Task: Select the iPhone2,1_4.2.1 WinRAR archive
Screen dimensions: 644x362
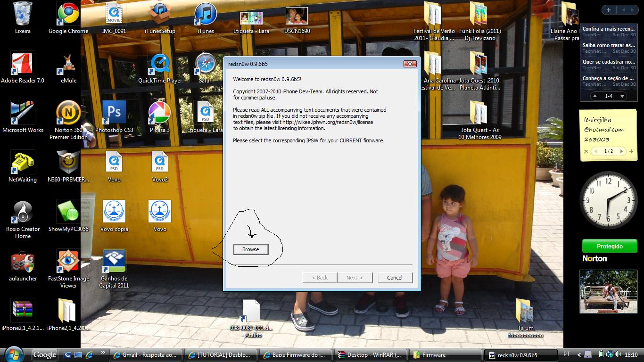Action: pos(23,315)
